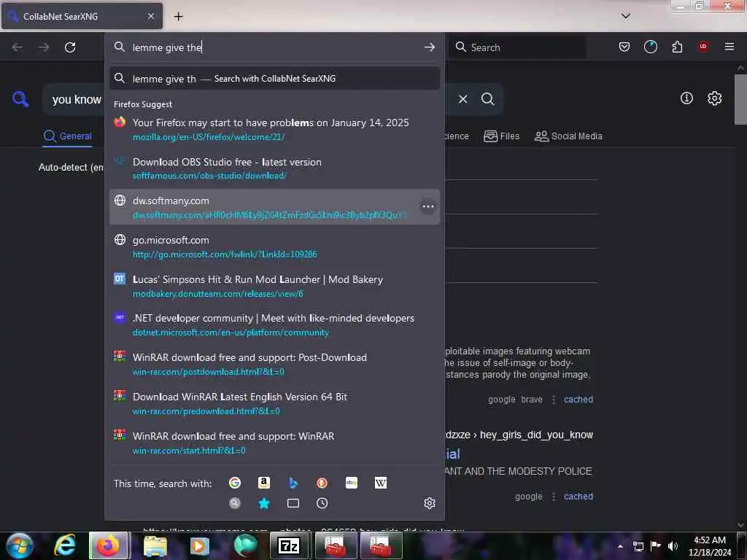Show hidden system tray icons arrow
This screenshot has height=560, width=747.
620,545
